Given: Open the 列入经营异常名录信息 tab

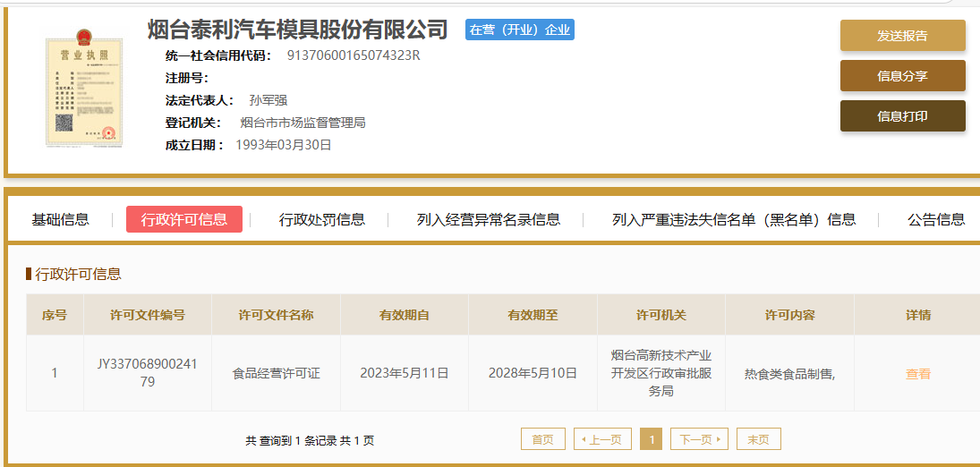Looking at the screenshot, I should [x=489, y=219].
